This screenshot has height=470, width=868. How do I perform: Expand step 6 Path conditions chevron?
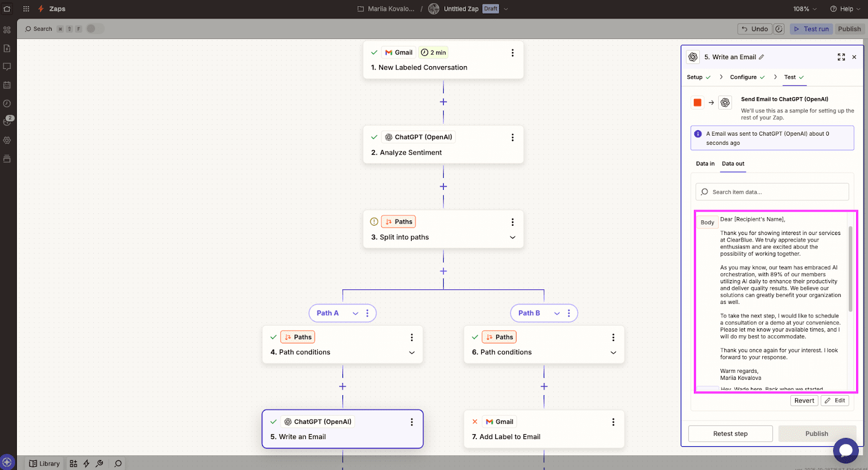pyautogui.click(x=613, y=353)
